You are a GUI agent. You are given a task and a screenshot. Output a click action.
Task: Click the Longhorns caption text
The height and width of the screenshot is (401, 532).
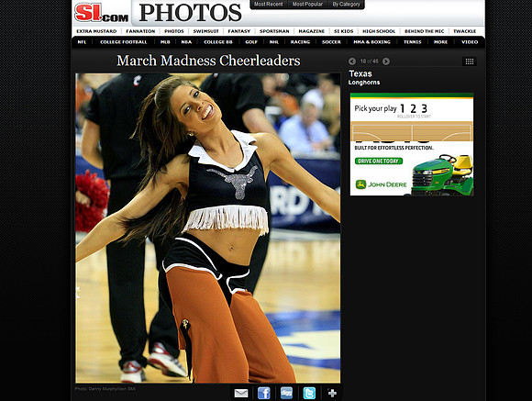(x=364, y=83)
